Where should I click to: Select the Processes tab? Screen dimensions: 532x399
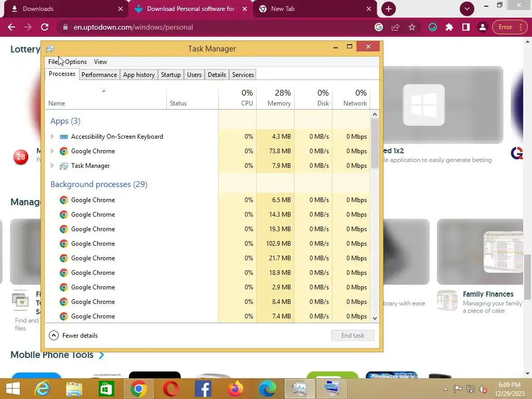pos(62,74)
